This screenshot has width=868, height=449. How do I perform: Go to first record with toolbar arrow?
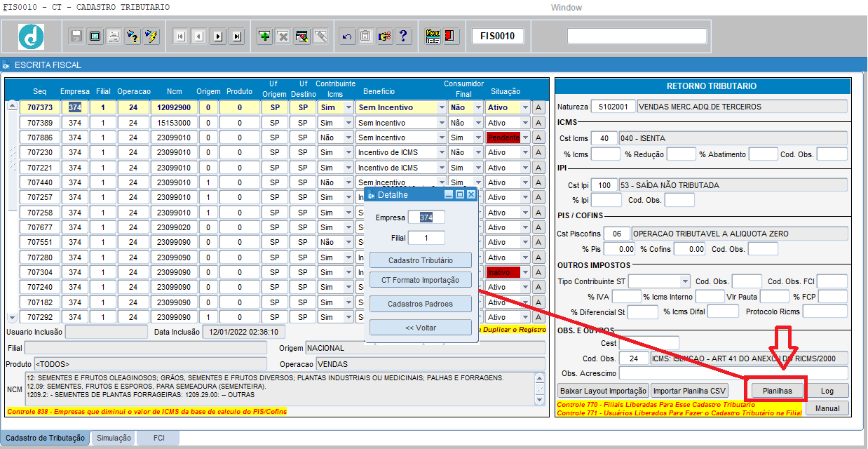pos(181,36)
